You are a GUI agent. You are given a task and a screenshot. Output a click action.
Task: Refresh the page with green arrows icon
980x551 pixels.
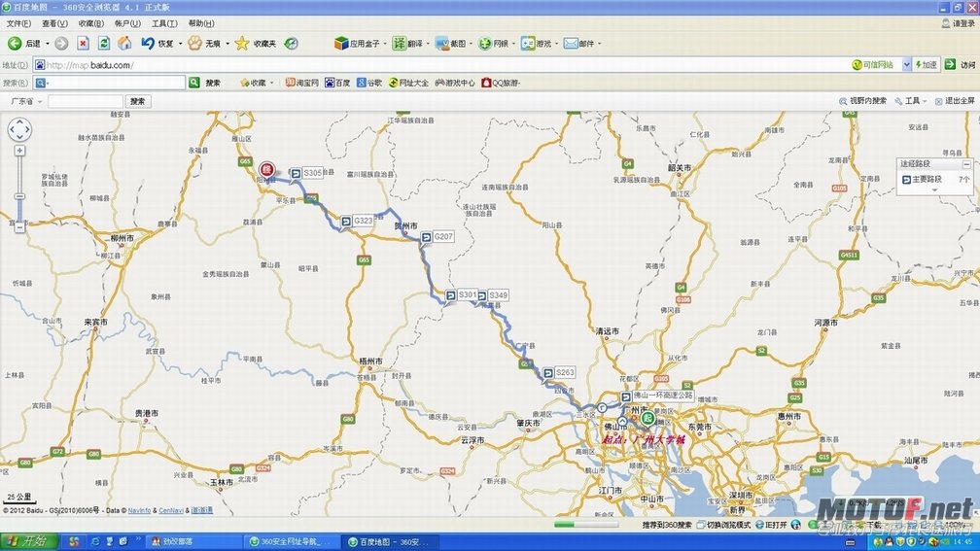(104, 43)
